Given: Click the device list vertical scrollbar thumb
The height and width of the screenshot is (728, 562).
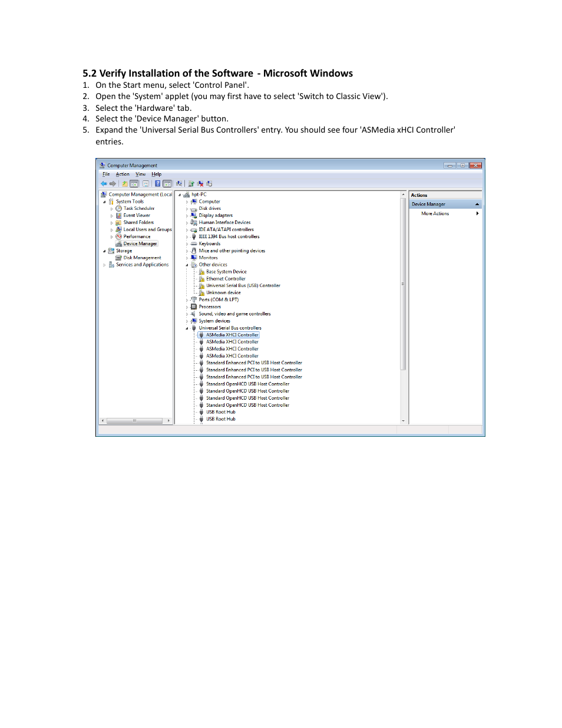Looking at the screenshot, I should (x=403, y=284).
